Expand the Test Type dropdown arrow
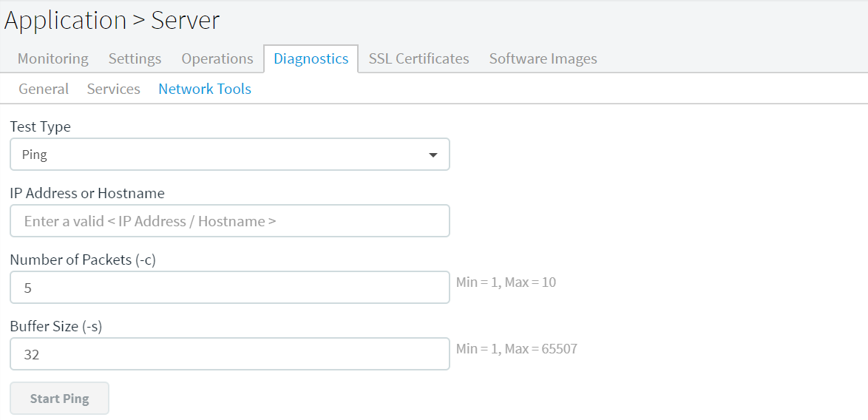This screenshot has width=868, height=420. 433,155
